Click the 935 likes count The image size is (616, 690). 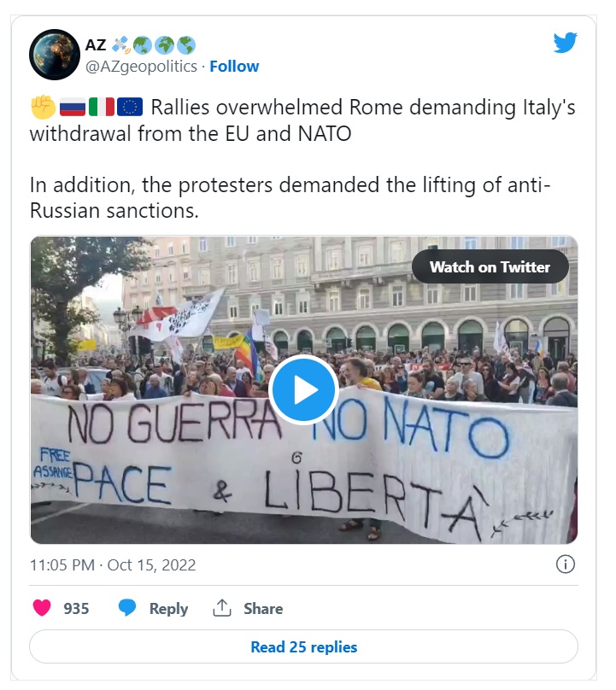pyautogui.click(x=76, y=608)
